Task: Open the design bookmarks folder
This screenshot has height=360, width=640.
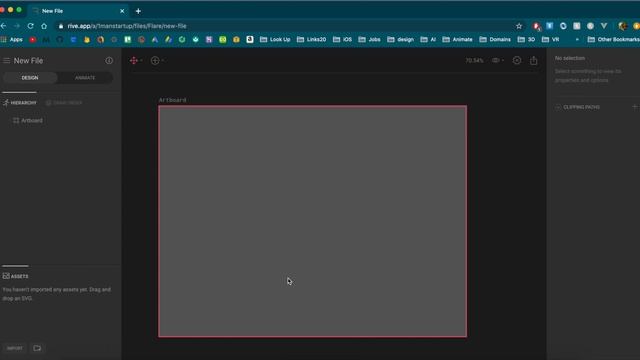Action: 400,39
